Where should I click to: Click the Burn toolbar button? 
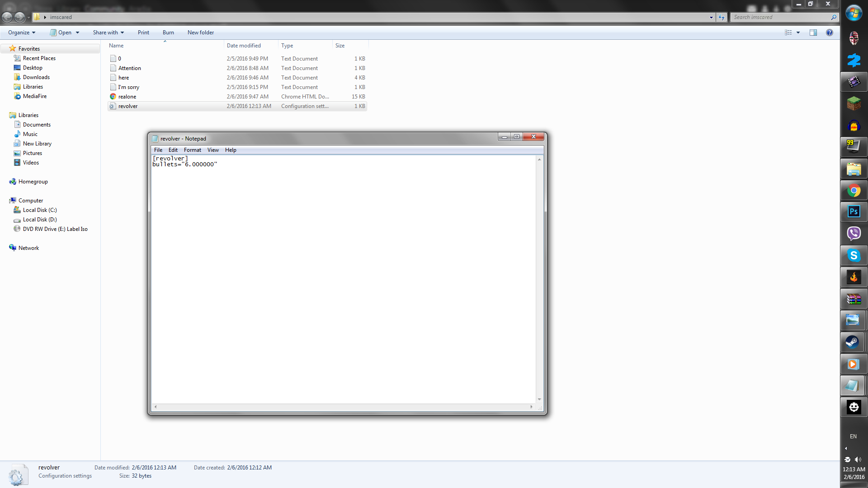point(168,33)
